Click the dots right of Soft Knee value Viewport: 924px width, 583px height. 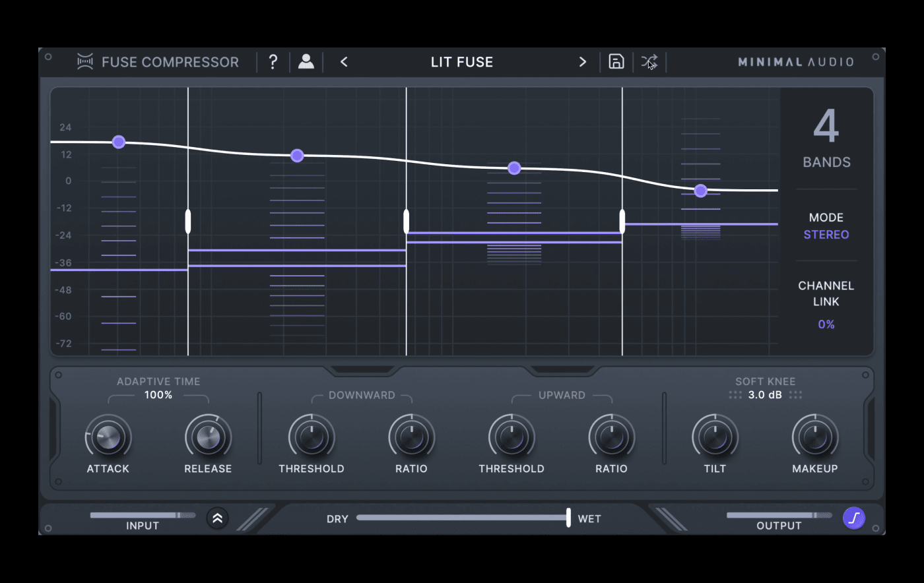pyautogui.click(x=795, y=395)
